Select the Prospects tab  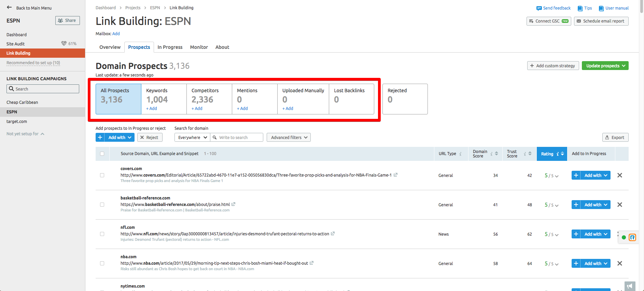139,47
